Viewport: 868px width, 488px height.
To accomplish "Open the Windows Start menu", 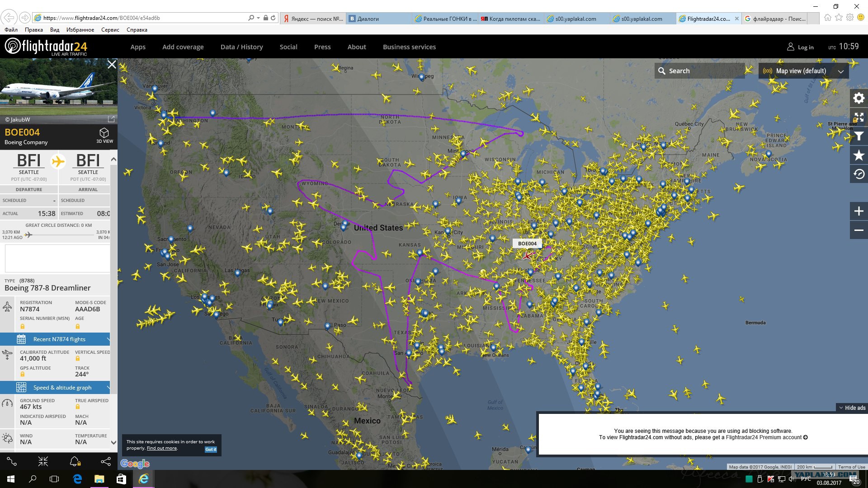I will coord(11,479).
